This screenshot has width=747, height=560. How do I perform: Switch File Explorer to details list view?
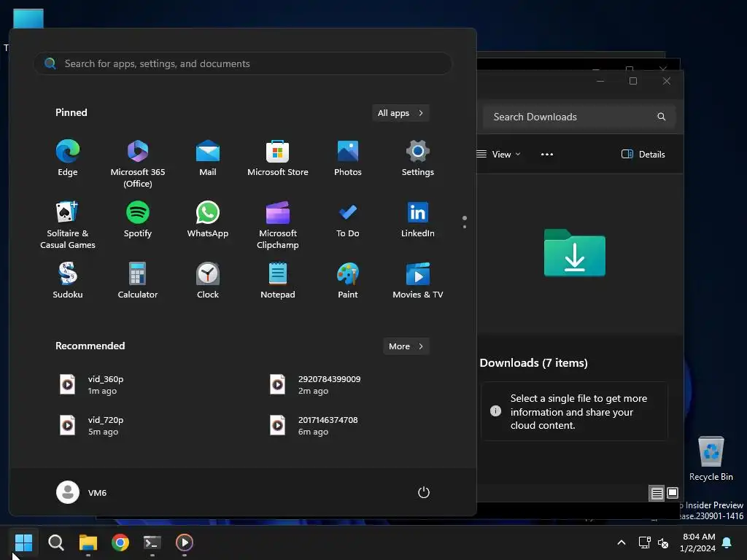tap(657, 494)
